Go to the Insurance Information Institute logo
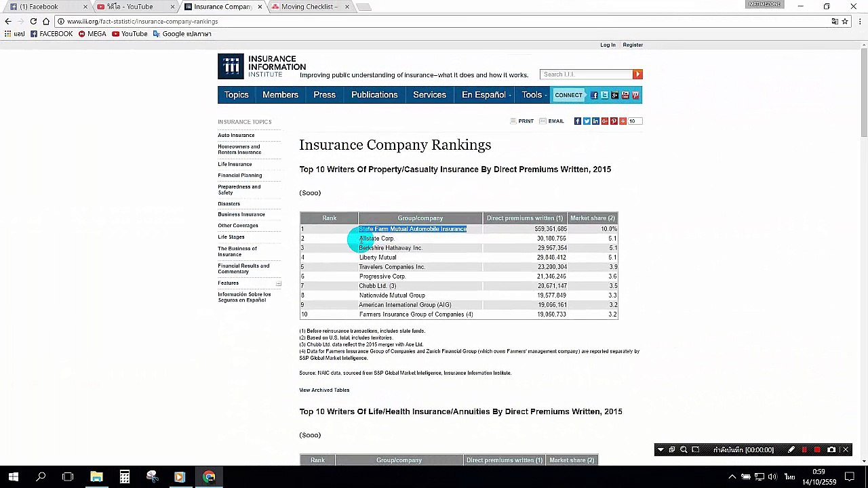Image resolution: width=868 pixels, height=488 pixels. (262, 66)
